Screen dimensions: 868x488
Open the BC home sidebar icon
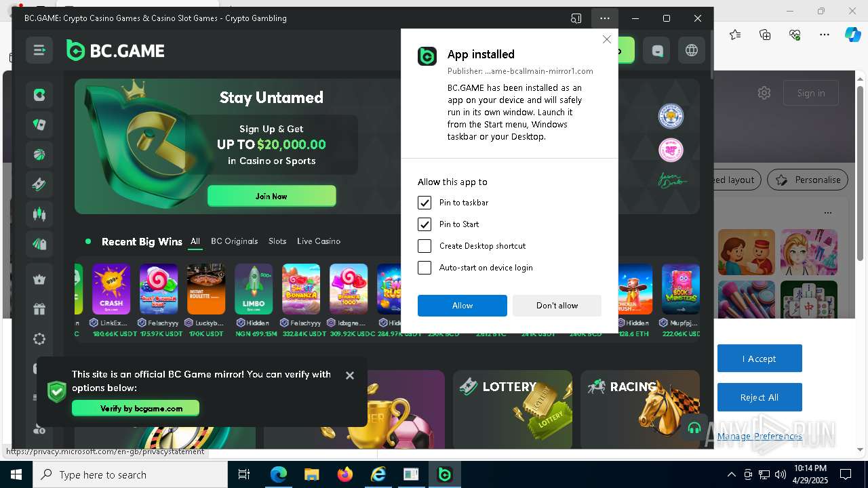pyautogui.click(x=39, y=95)
